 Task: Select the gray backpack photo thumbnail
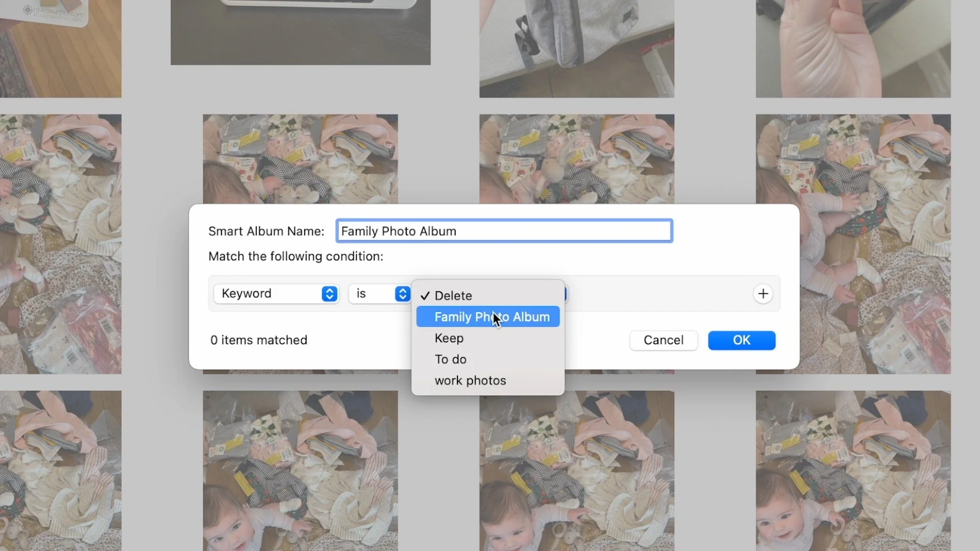576,48
